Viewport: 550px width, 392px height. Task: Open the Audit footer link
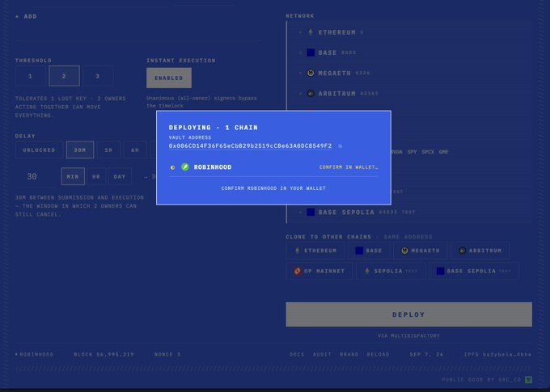pos(322,355)
